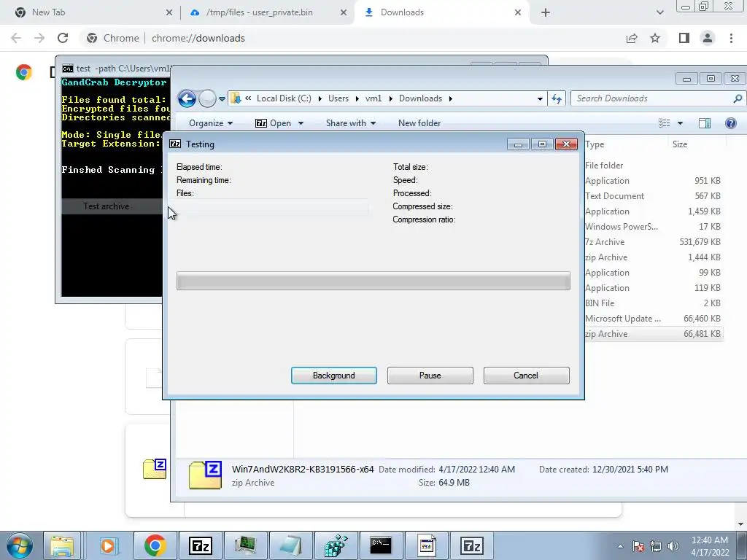Click Open with 7-Zip toolbar button
Screen dimensions: 747x560
(274, 122)
